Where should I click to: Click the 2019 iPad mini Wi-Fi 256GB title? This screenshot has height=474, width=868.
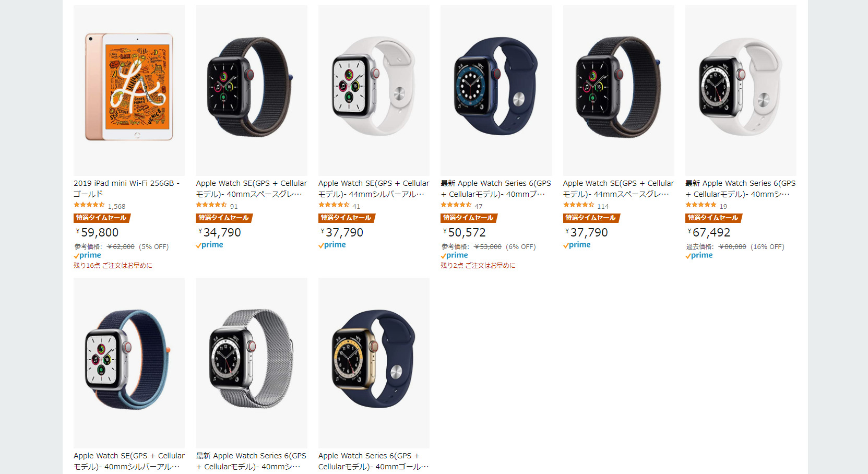coord(126,188)
